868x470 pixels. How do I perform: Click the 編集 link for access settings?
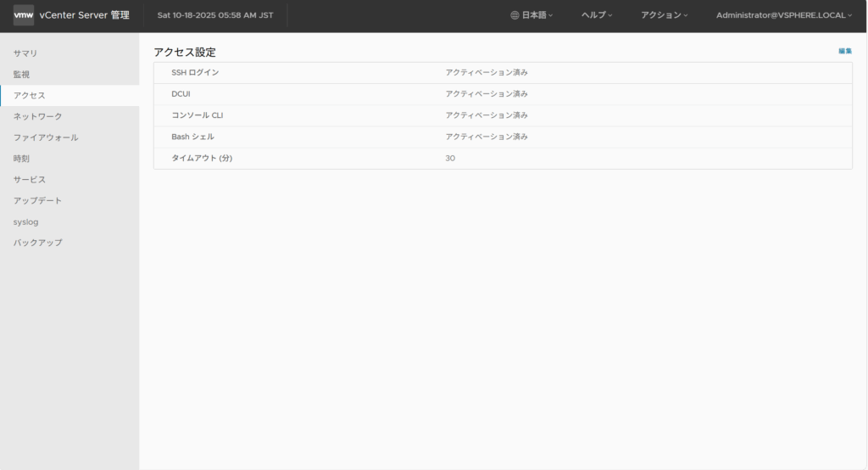pyautogui.click(x=844, y=51)
